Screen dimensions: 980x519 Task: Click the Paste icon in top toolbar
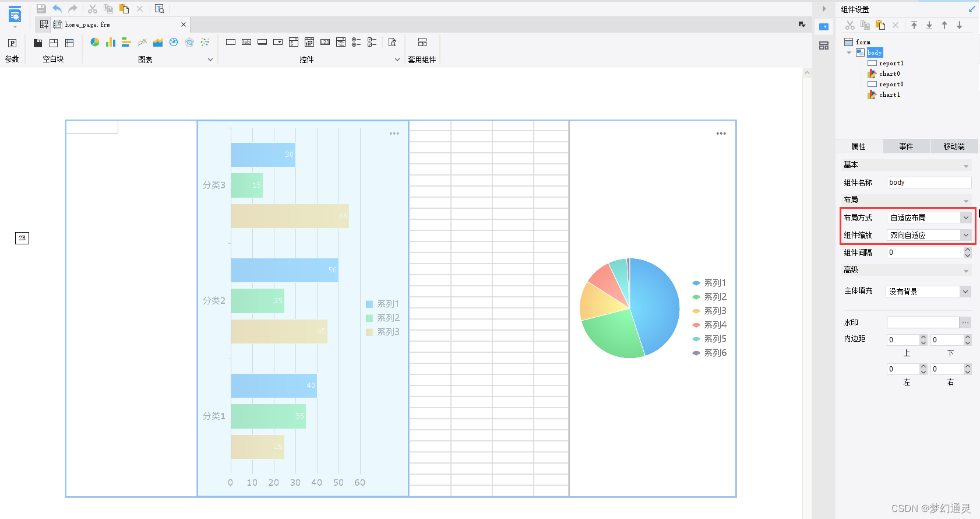click(x=124, y=9)
